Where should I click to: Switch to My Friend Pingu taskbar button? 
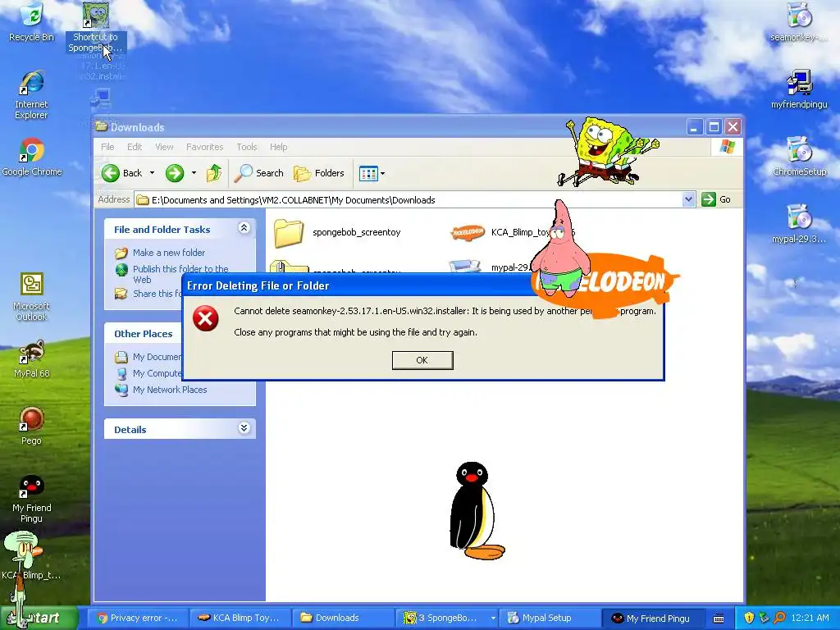pyautogui.click(x=651, y=618)
